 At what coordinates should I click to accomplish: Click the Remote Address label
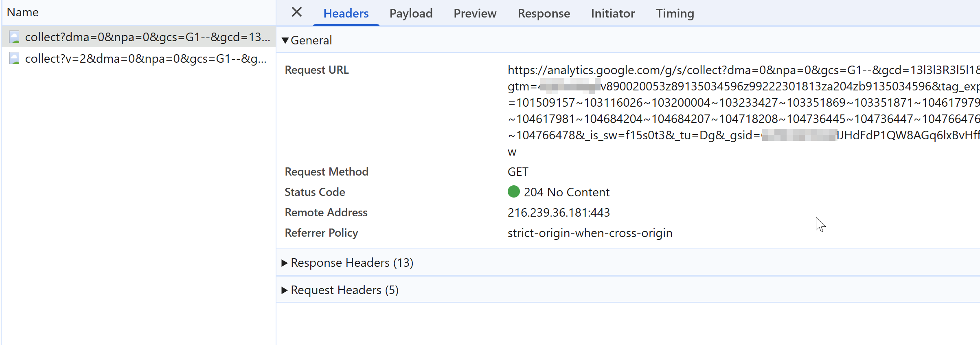326,213
